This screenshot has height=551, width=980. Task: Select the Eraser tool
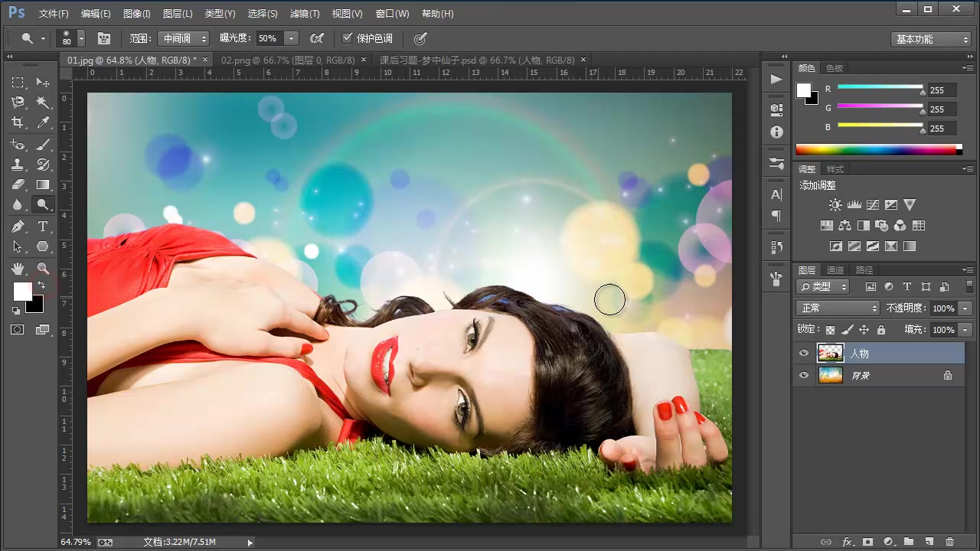pos(18,184)
